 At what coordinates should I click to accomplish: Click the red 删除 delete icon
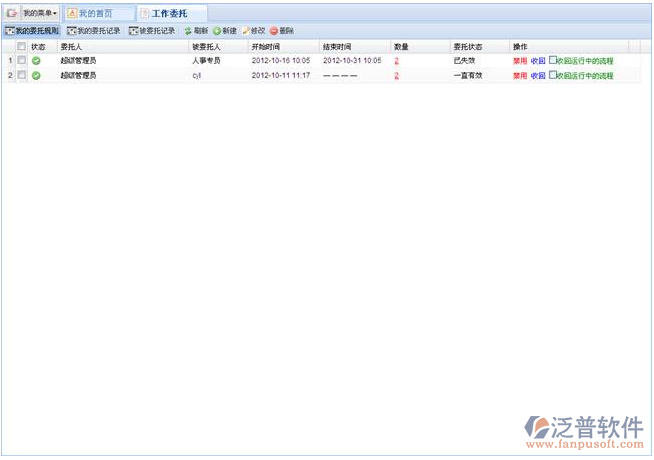point(274,31)
